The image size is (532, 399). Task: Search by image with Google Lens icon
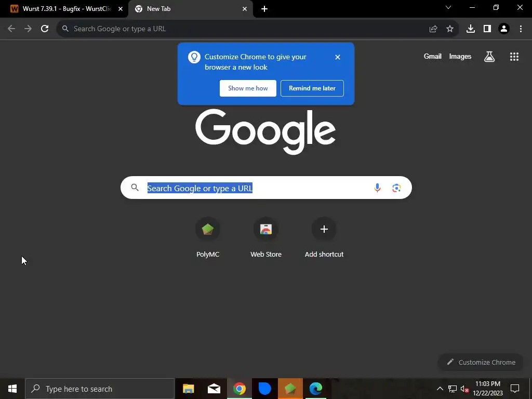coord(396,188)
